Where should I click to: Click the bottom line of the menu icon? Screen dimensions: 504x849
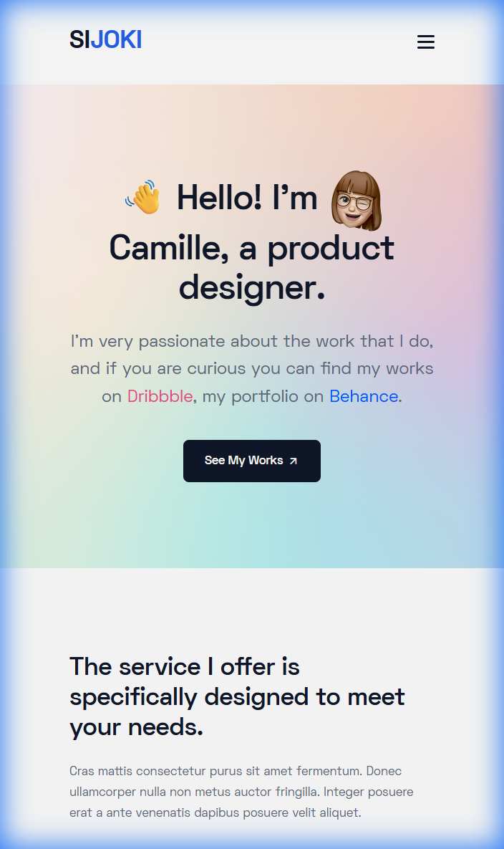click(x=425, y=48)
